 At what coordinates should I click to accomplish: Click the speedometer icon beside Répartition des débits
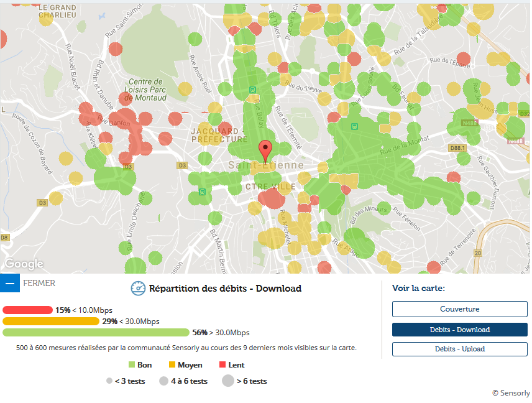click(137, 289)
